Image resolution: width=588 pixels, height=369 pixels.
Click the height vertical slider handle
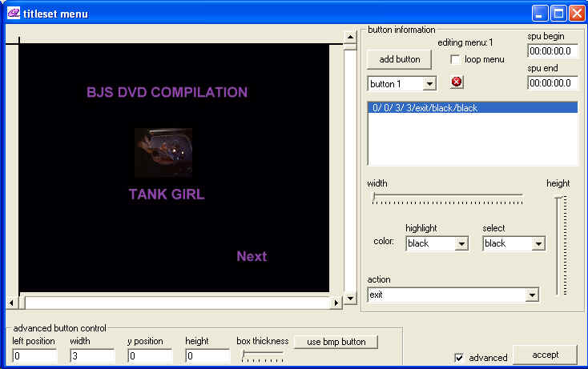click(558, 198)
